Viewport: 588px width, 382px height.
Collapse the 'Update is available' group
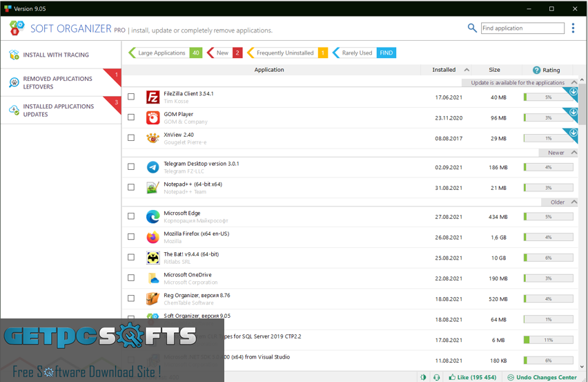click(574, 82)
